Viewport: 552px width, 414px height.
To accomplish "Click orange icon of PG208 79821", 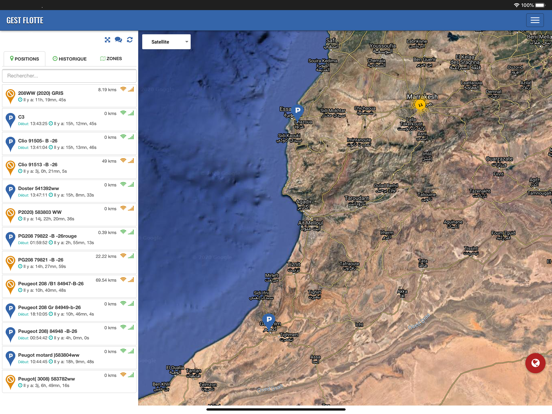I will pos(11,263).
